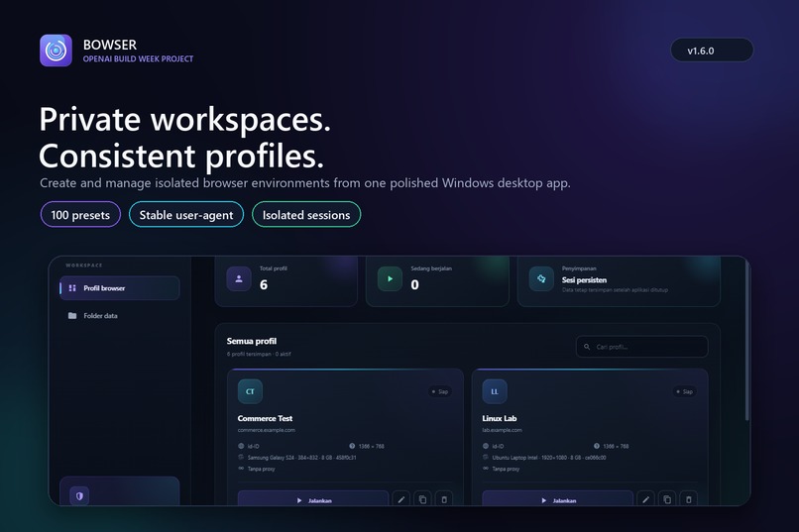Click the folder icon beside Folder data
Image resolution: width=799 pixels, height=532 pixels.
click(x=72, y=316)
